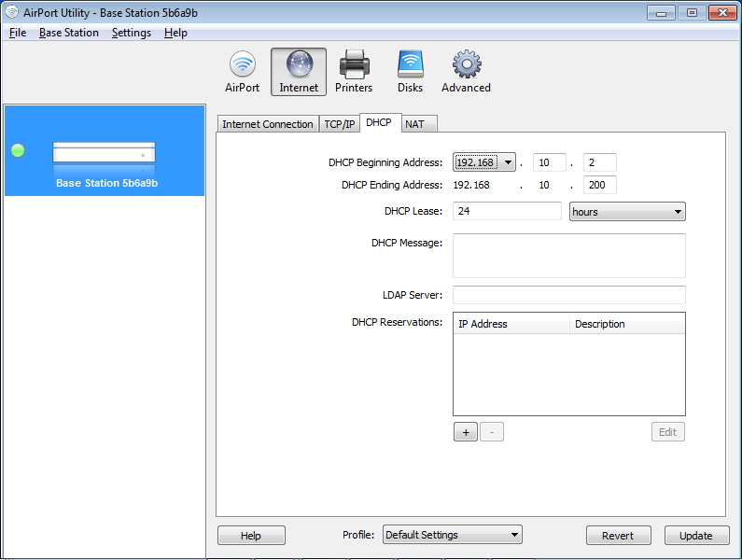Screen dimensions: 742x560
Task: Open the Base Station menu
Action: click(x=69, y=33)
